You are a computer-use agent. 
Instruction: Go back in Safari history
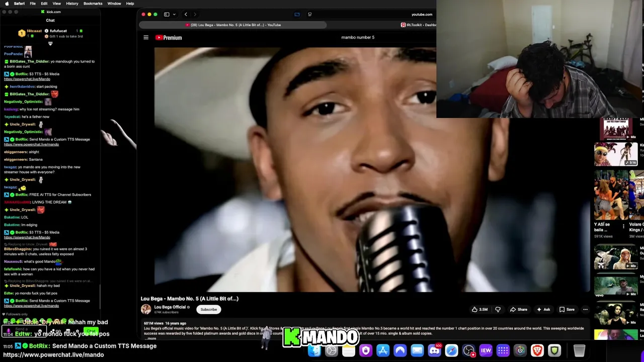pyautogui.click(x=186, y=15)
